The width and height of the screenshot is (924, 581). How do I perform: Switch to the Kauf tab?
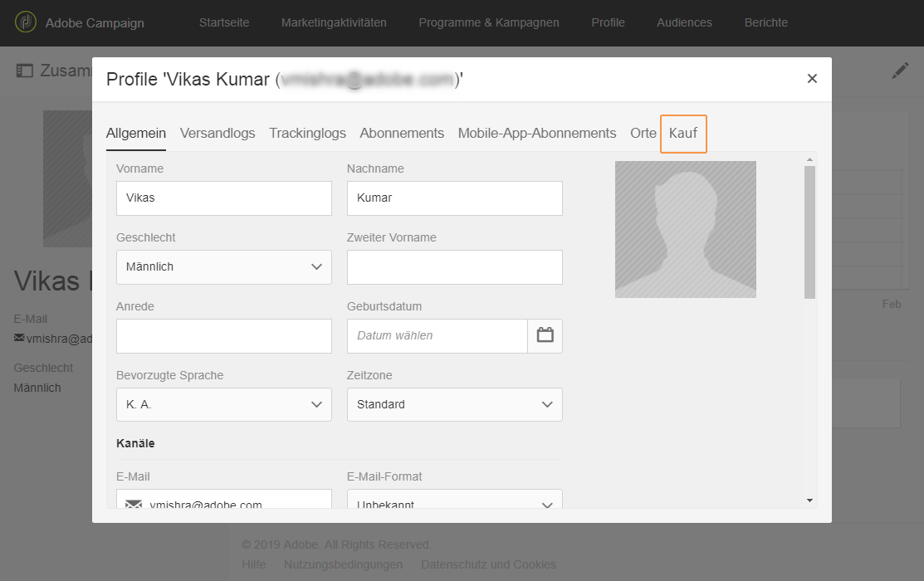point(683,133)
